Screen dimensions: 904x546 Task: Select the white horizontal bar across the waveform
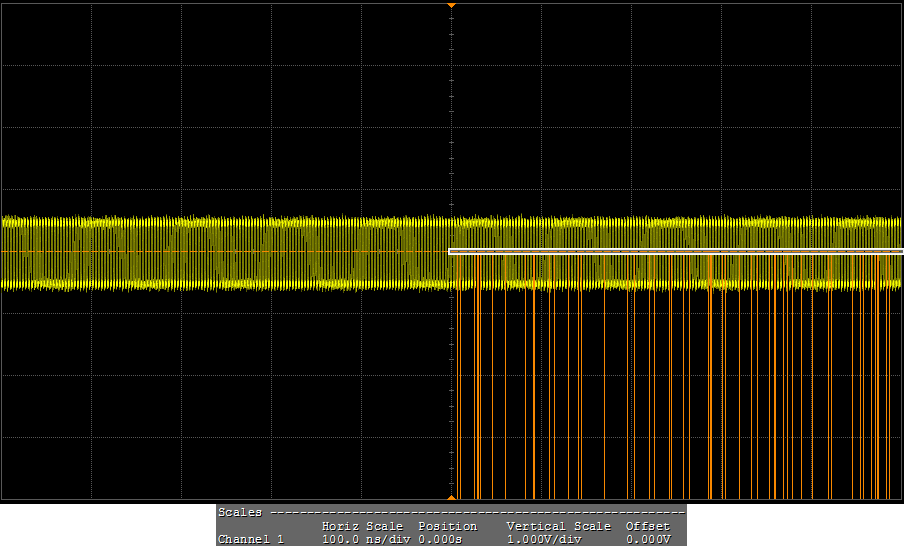coord(676,252)
